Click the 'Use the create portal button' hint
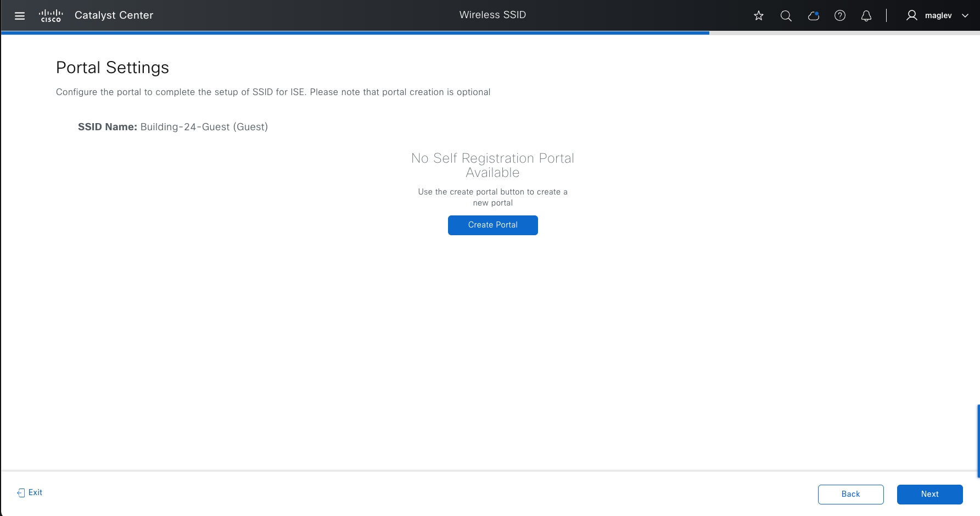Viewport: 980px width, 516px height. 493,197
